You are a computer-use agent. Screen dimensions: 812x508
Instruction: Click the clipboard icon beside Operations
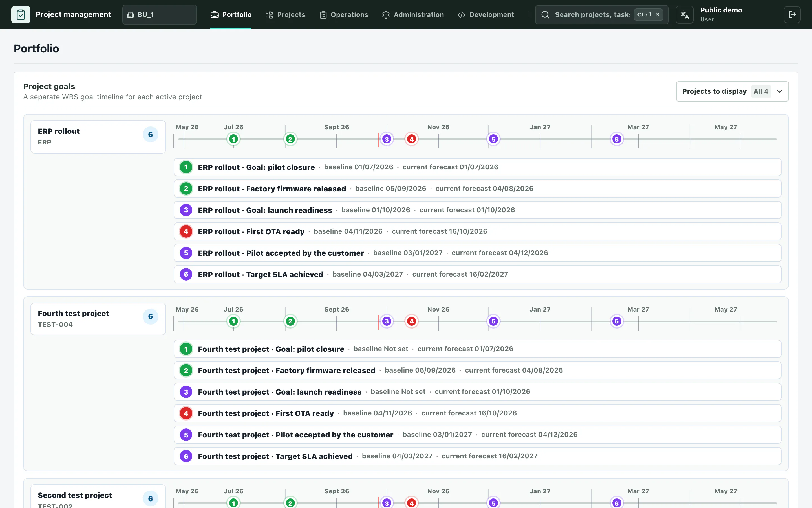pos(323,14)
